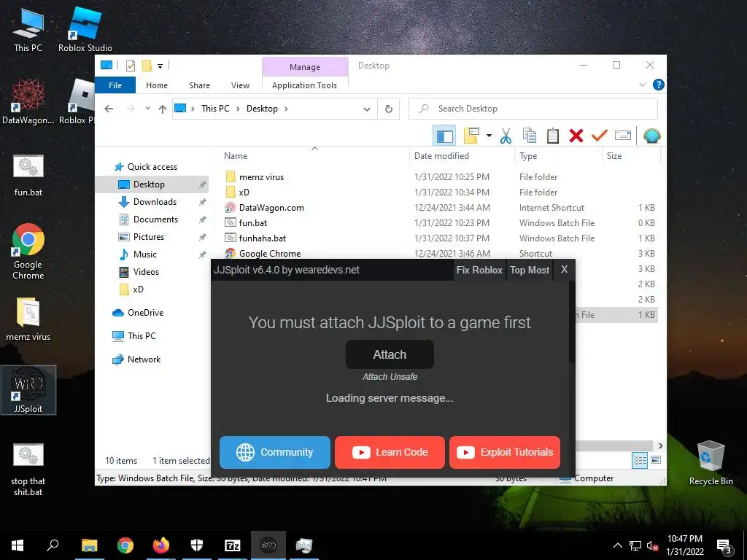Click the Search Desktop field
Viewport: 747px width, 560px height.
(533, 109)
